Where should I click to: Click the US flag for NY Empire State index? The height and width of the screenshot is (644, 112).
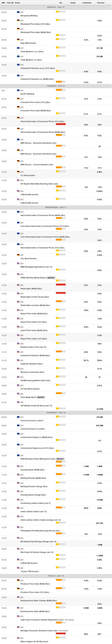pos(18,180)
